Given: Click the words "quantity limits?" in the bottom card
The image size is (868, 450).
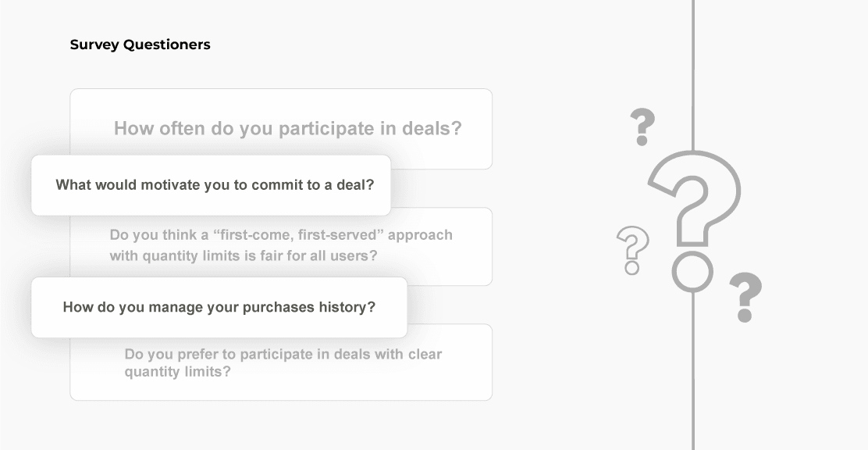Looking at the screenshot, I should (x=178, y=372).
